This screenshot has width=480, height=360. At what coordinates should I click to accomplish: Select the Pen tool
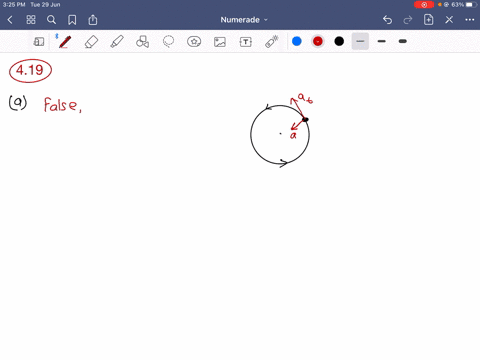(x=65, y=42)
